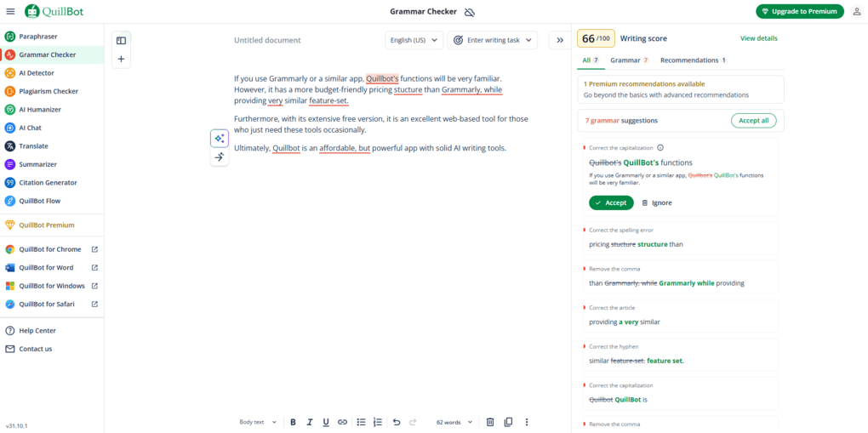Open the 62 words count dropdown
The image size is (868, 433).
click(x=454, y=422)
